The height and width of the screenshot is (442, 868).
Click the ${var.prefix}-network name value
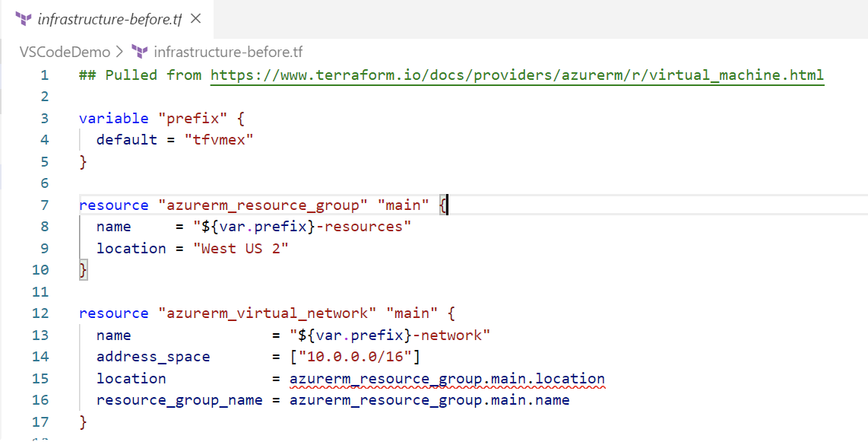pos(390,335)
